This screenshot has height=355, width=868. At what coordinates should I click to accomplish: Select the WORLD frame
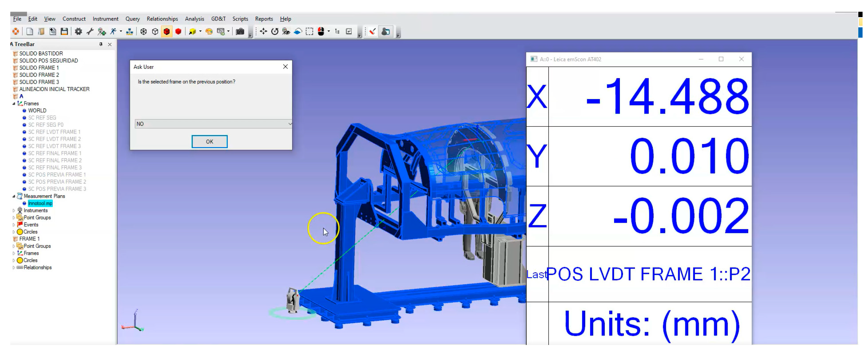tap(37, 111)
